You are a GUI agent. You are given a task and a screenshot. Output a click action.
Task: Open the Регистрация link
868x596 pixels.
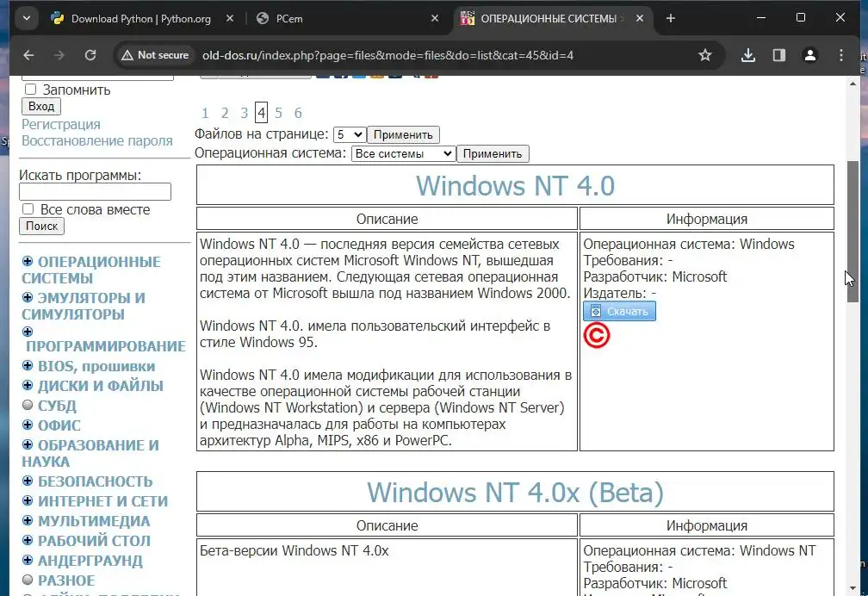point(61,125)
